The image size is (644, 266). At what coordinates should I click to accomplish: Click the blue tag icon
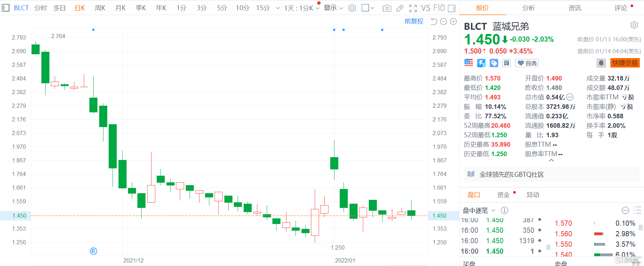(494, 63)
